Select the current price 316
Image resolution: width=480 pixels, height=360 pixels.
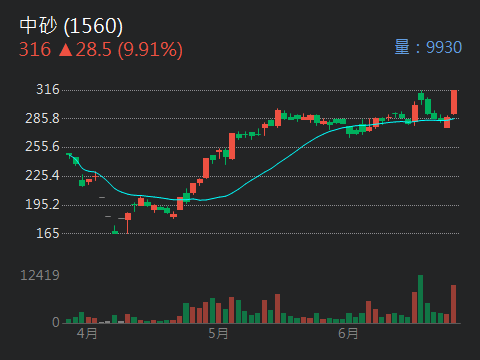(x=35, y=49)
